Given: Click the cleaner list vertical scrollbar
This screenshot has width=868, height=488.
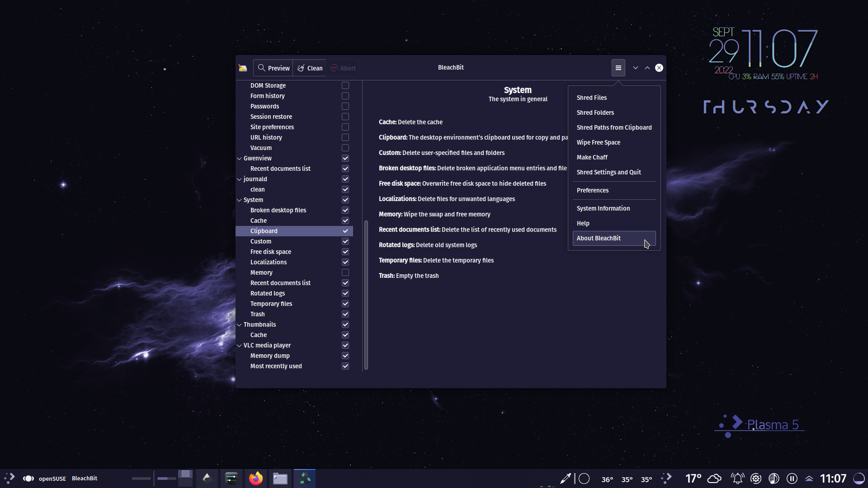Looking at the screenshot, I should [x=366, y=295].
